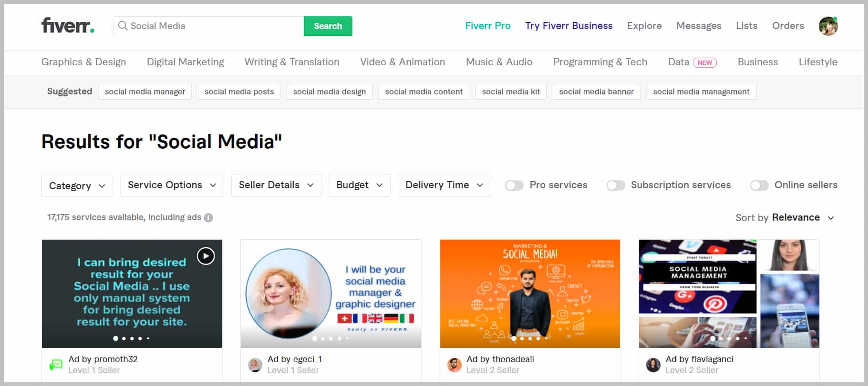The width and height of the screenshot is (868, 386).
Task: Pick social media content suggestion
Action: 424,91
